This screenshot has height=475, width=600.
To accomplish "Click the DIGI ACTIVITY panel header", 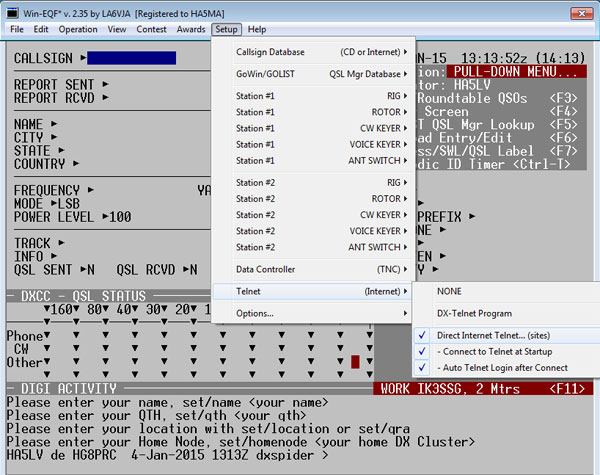I will coord(68,389).
